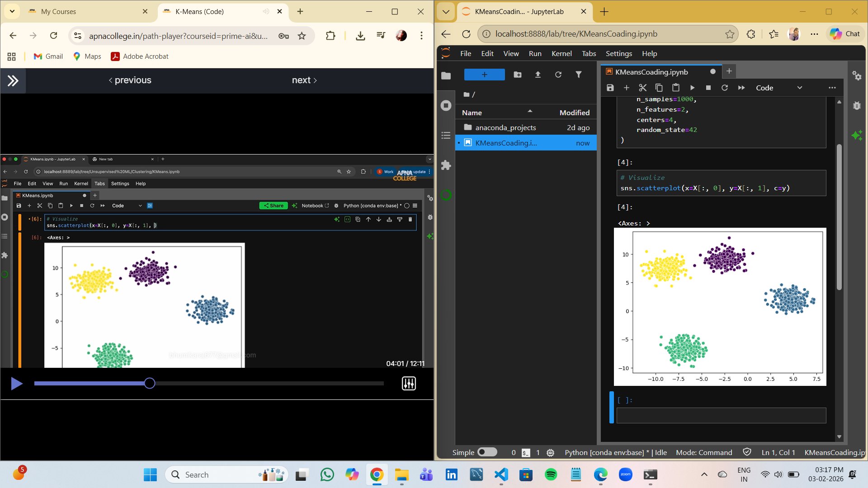The image size is (868, 488).
Task: Run the selected cell with the play icon
Action: tap(692, 88)
